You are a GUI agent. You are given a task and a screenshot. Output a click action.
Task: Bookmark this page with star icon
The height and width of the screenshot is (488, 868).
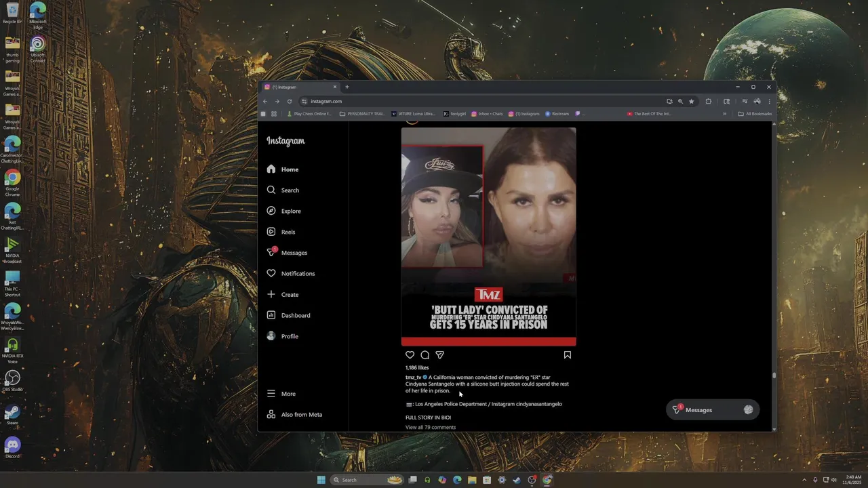tap(691, 102)
